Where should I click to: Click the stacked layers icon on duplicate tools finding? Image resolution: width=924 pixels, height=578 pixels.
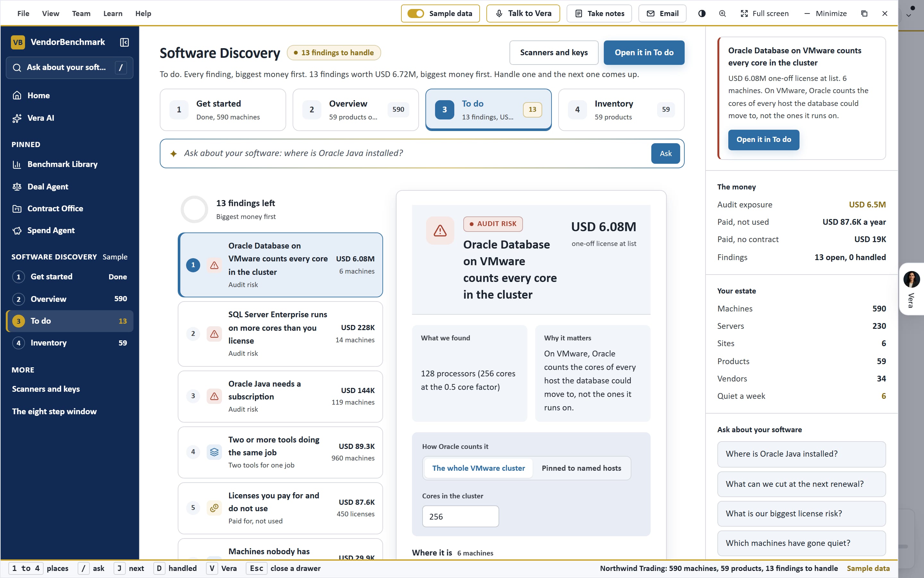coord(214,452)
